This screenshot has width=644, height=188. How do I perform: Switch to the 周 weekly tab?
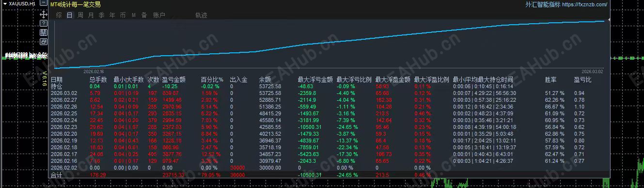point(80,15)
